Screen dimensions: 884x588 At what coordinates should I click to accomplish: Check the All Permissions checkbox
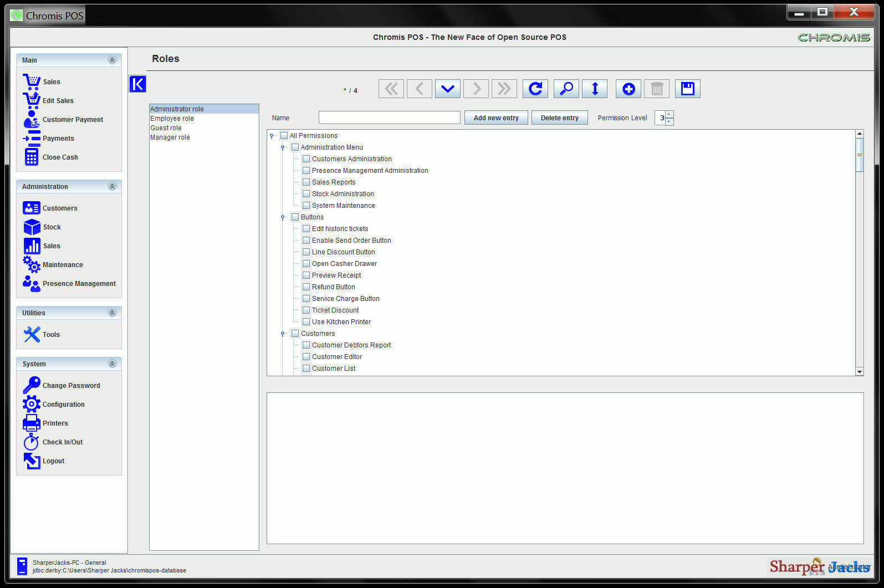pyautogui.click(x=284, y=136)
